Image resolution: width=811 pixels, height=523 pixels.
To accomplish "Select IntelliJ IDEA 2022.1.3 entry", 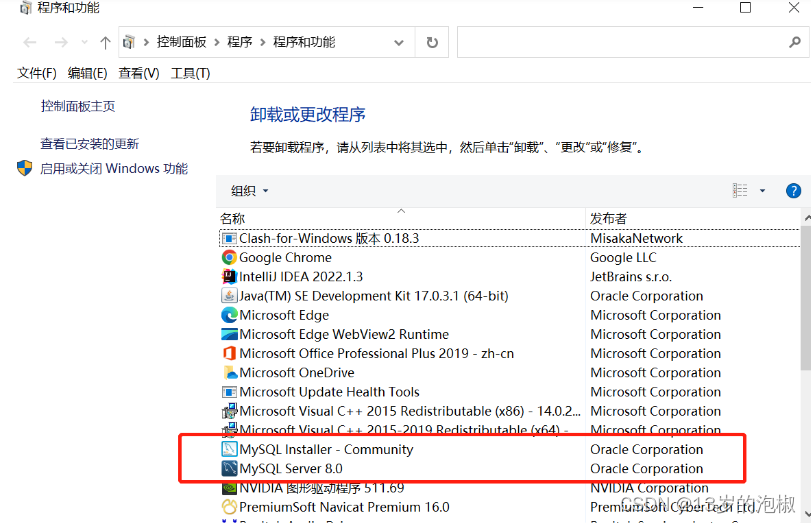I will 301,277.
